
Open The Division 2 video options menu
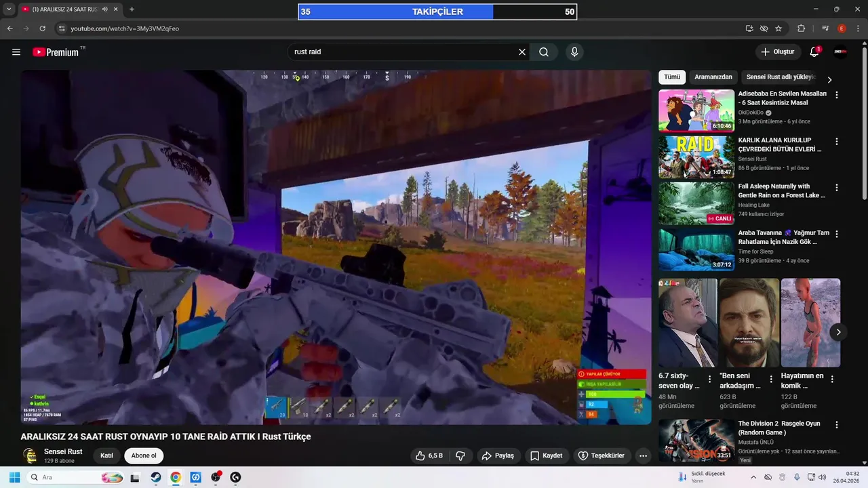click(837, 425)
